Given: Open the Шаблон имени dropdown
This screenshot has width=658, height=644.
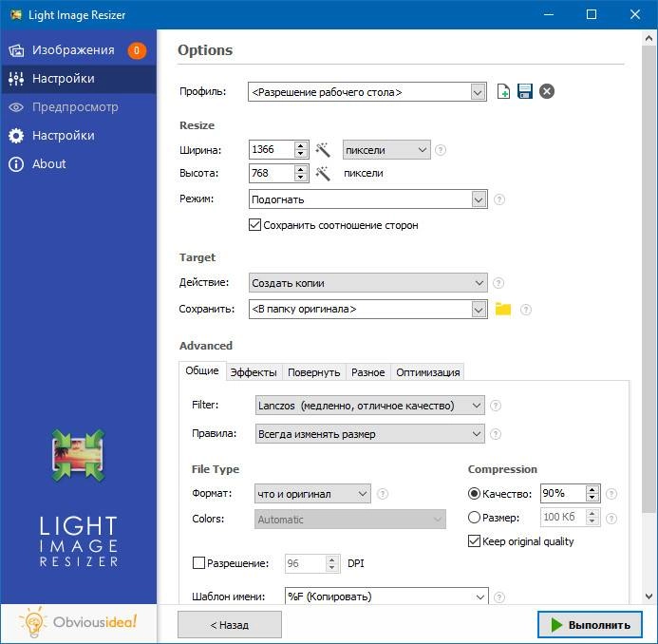Looking at the screenshot, I should [x=386, y=597].
